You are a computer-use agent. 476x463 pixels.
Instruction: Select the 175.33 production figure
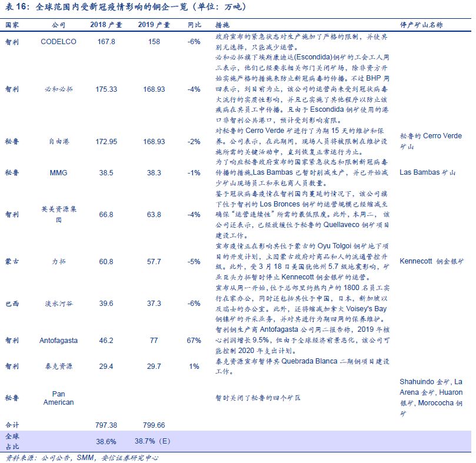(x=106, y=89)
